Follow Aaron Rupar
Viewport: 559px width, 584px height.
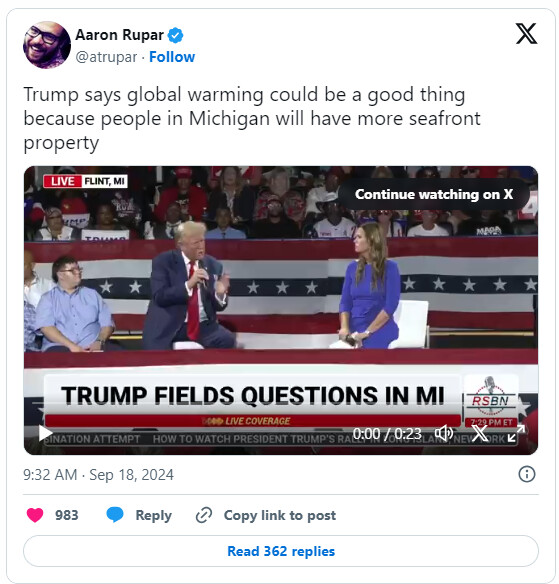[172, 57]
